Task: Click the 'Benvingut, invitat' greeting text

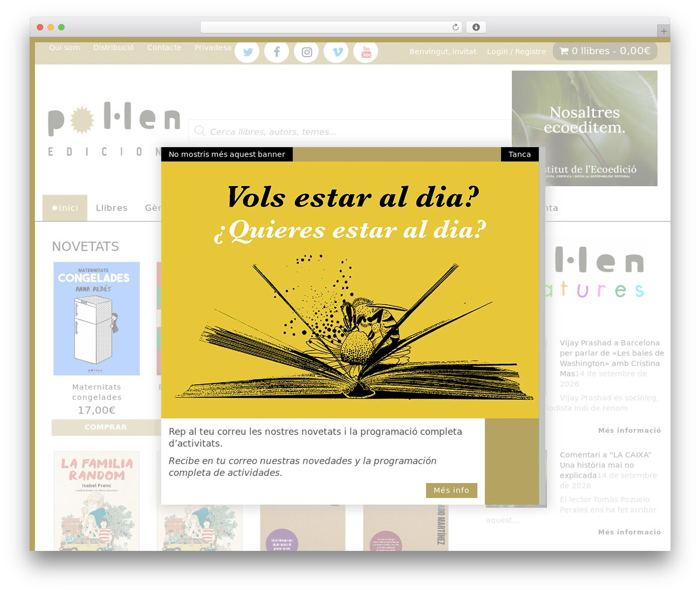Action: [x=443, y=51]
